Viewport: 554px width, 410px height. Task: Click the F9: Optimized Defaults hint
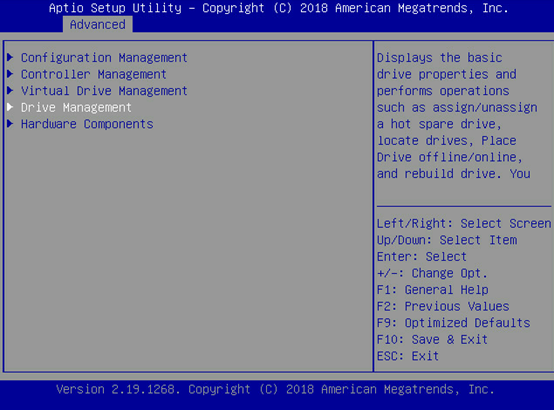click(453, 323)
